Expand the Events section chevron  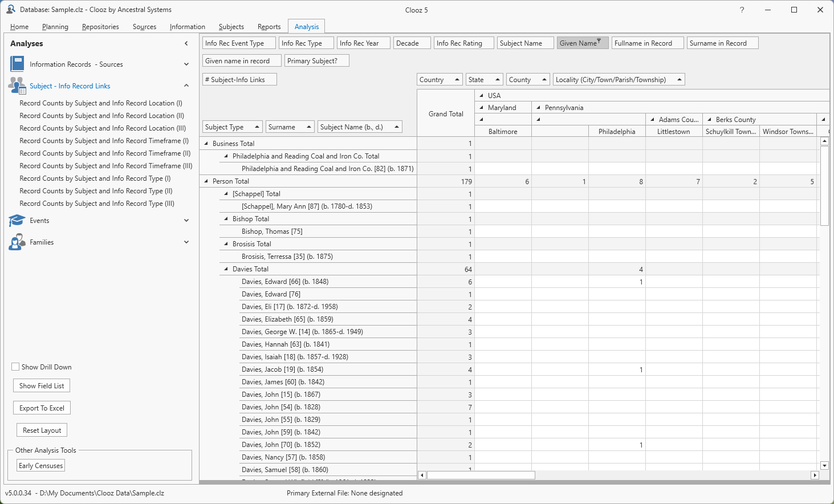186,221
